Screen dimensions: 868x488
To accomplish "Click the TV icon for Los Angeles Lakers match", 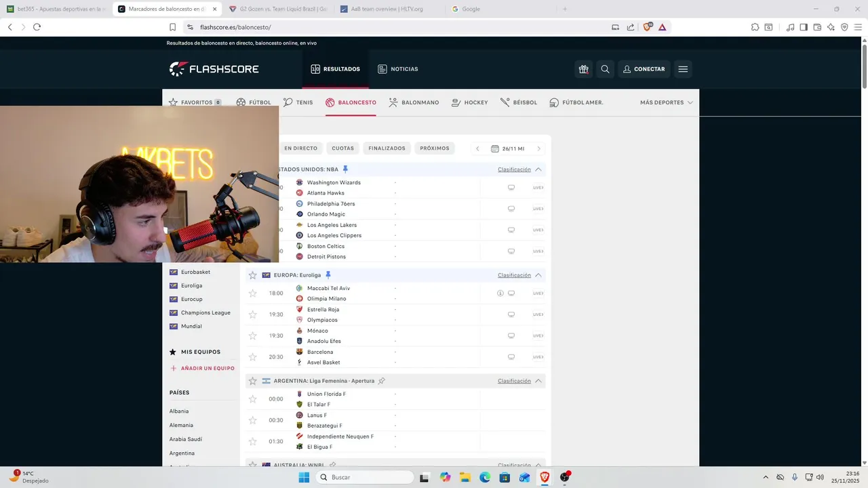I will pos(511,230).
